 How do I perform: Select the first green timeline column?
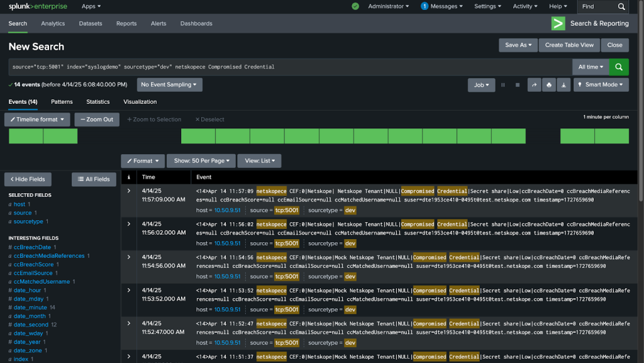(x=26, y=136)
